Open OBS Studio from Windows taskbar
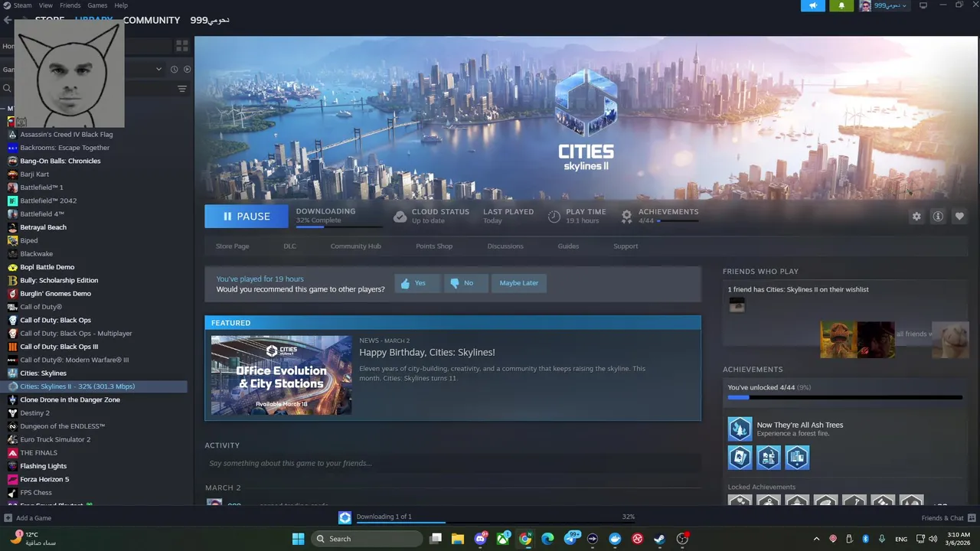This screenshot has height=551, width=980. point(682,539)
